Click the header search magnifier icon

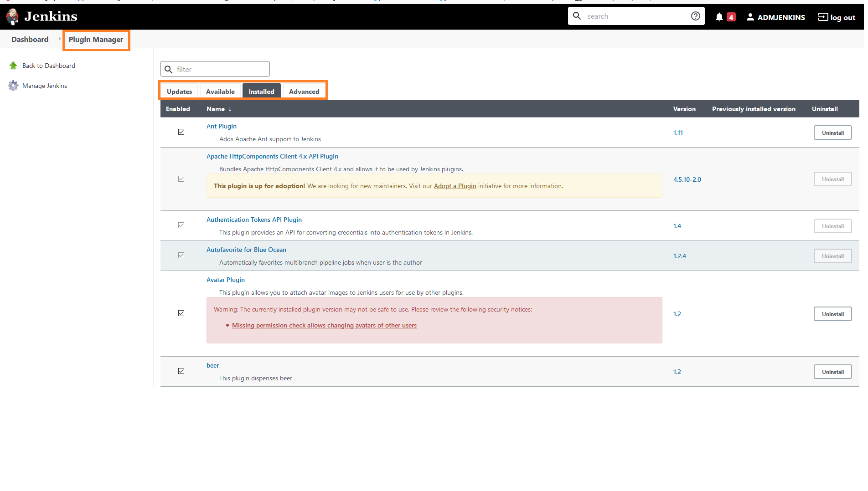click(x=577, y=16)
